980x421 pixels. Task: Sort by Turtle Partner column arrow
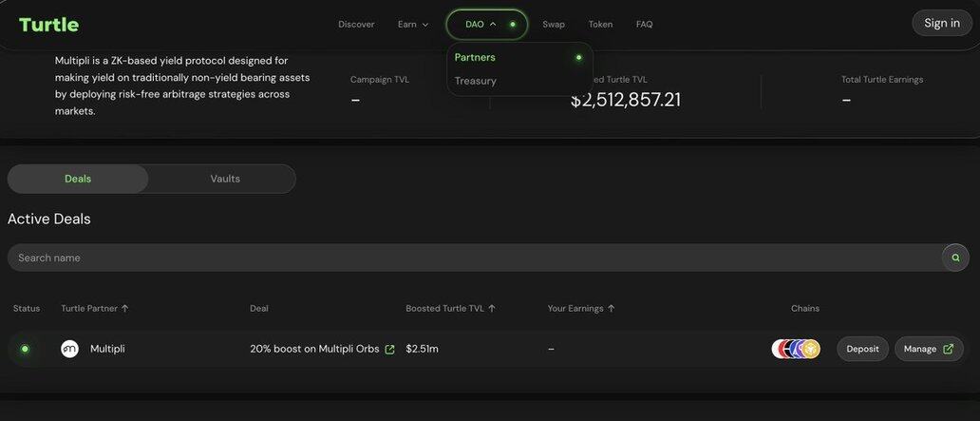(124, 308)
